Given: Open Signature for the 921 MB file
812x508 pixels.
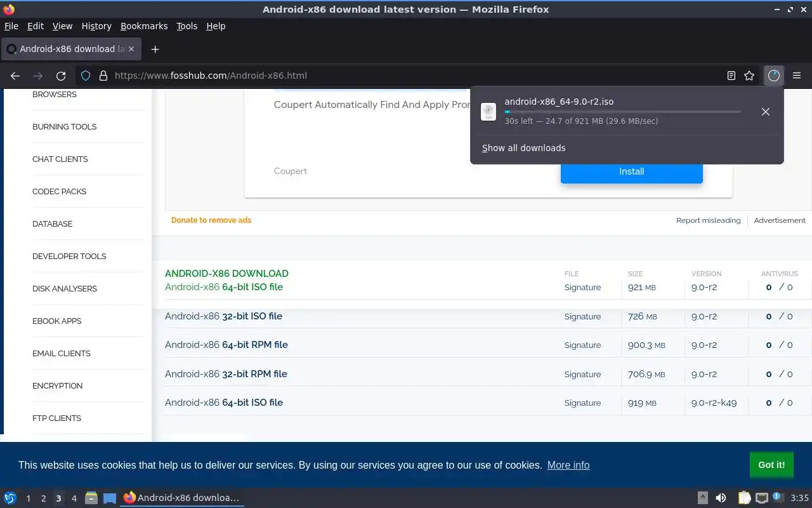Looking at the screenshot, I should click(582, 288).
